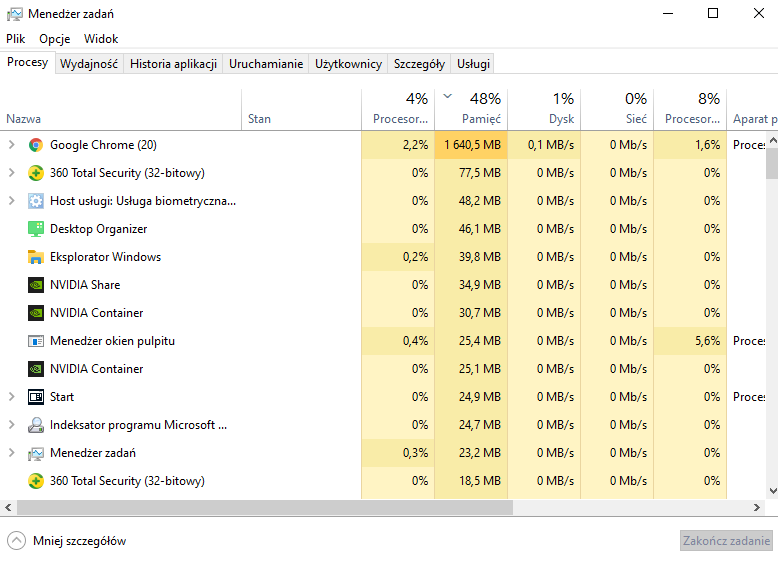Click the vertical scrollbar down arrow
The image size is (778, 562).
tap(773, 491)
